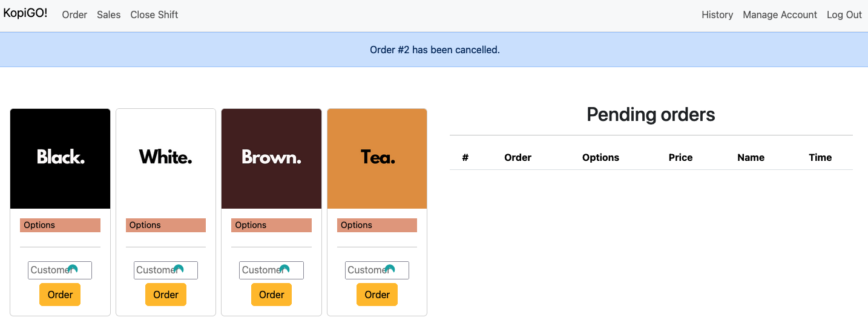
Task: Expand Options under the Brown card
Action: click(x=271, y=225)
